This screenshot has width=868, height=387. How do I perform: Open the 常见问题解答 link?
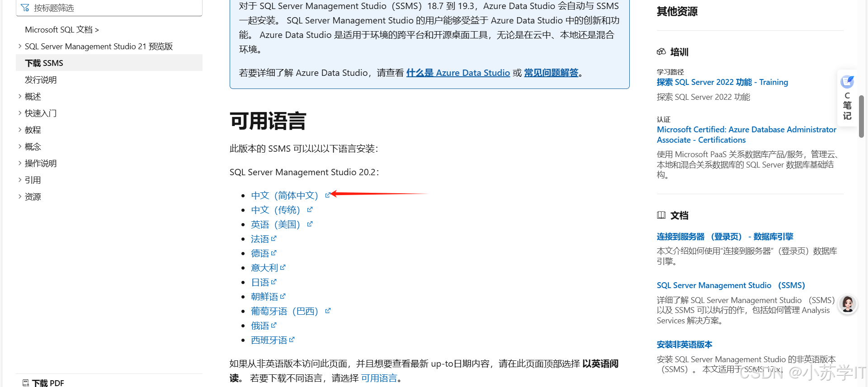[551, 73]
